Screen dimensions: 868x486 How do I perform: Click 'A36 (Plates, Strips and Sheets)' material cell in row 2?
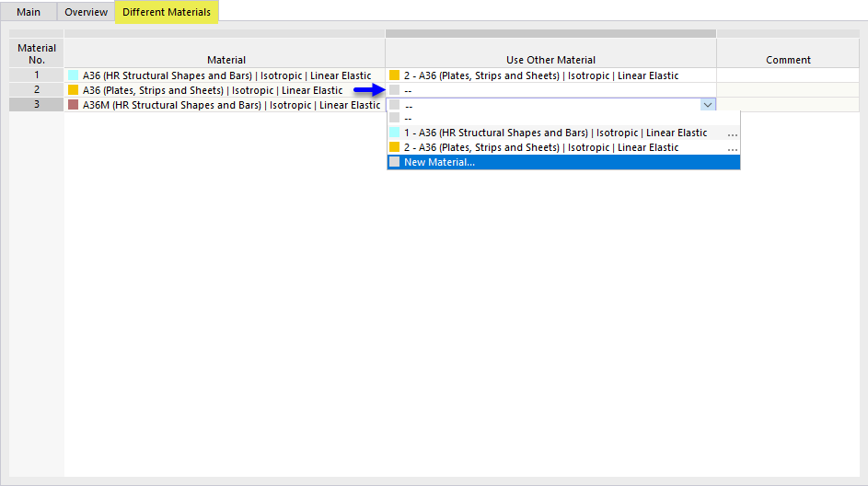[x=225, y=89]
